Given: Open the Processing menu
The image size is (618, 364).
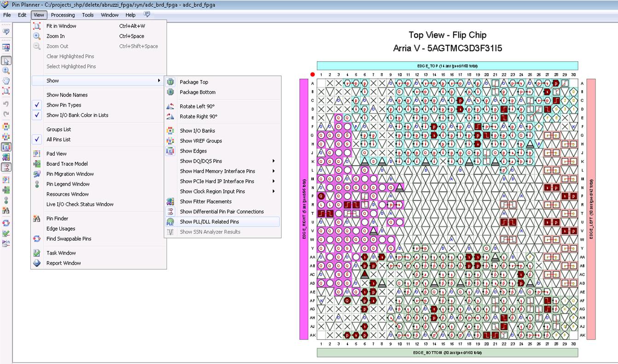Looking at the screenshot, I should (x=63, y=15).
